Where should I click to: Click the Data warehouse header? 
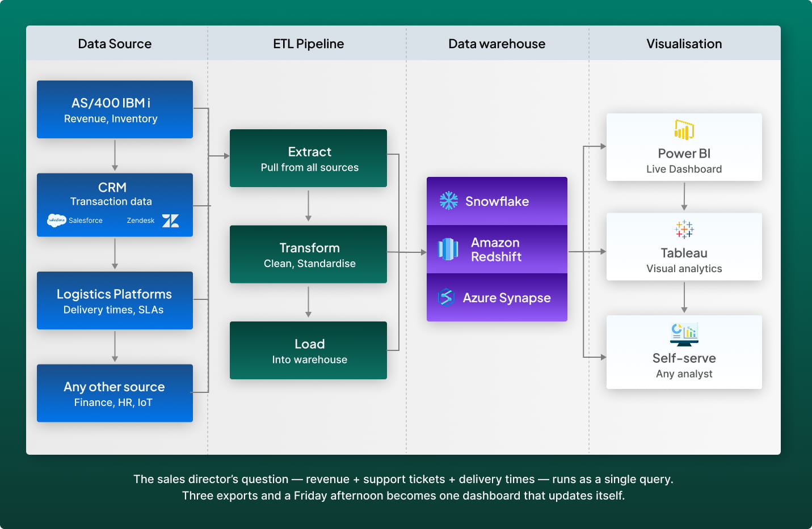(497, 44)
